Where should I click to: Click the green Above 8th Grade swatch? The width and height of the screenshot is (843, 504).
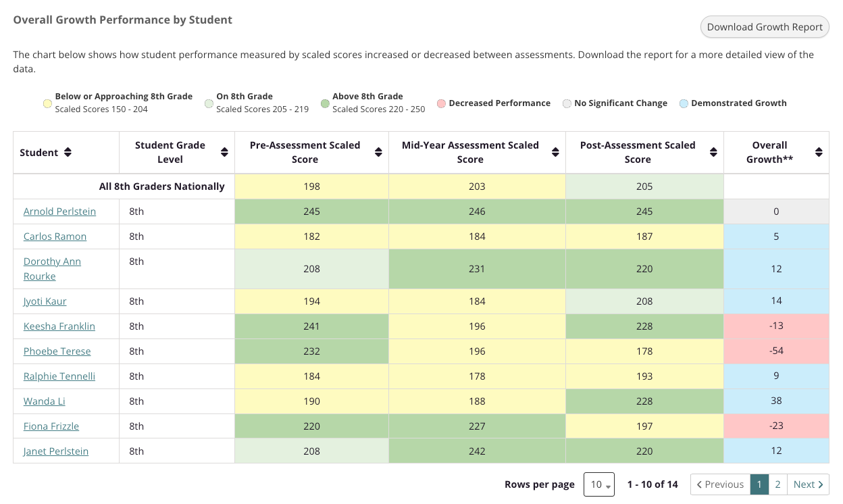[x=325, y=103]
